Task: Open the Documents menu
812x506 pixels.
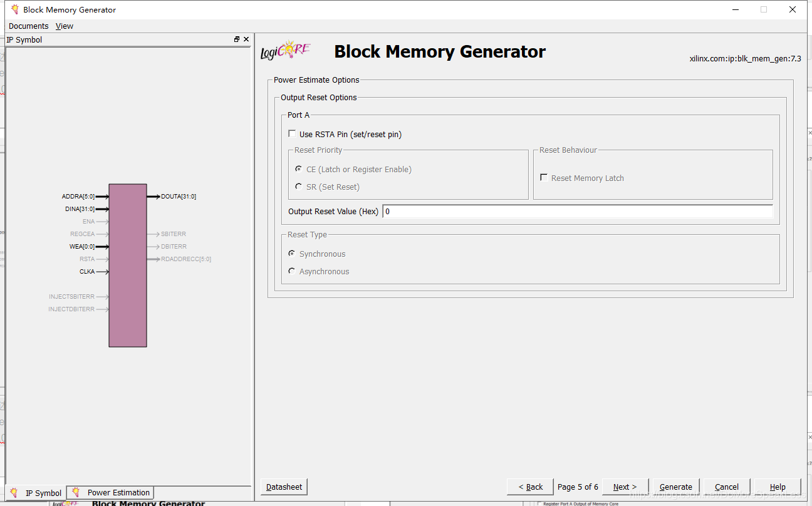Action: click(28, 26)
